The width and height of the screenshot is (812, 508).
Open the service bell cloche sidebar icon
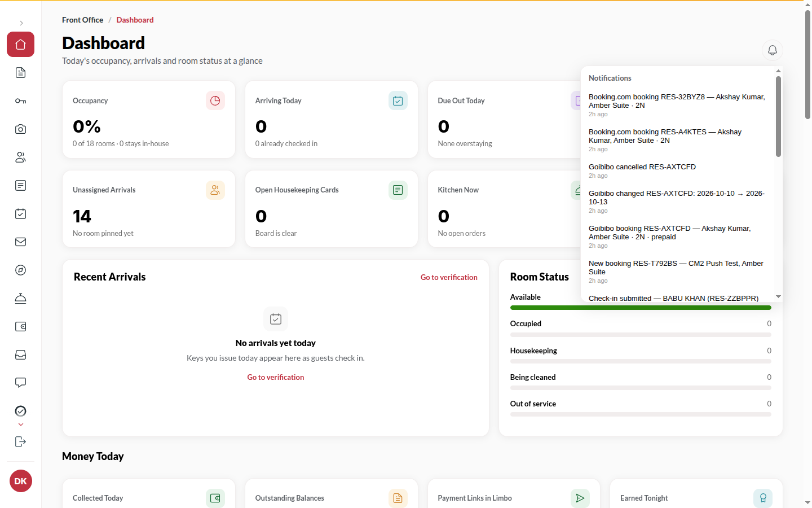coord(20,299)
